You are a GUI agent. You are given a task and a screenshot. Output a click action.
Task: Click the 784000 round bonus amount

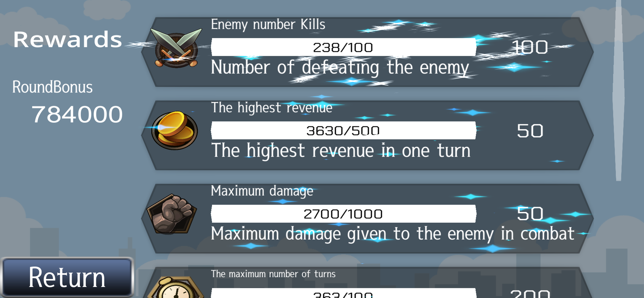tap(77, 114)
